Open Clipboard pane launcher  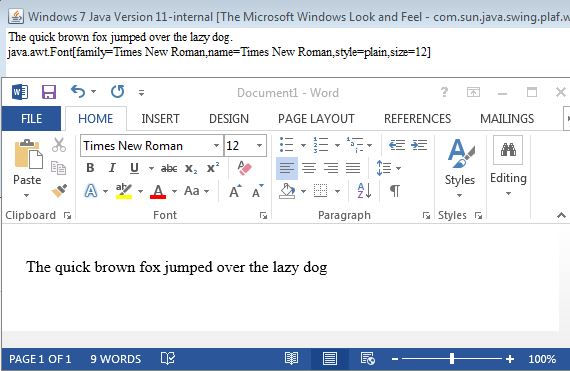(x=67, y=215)
